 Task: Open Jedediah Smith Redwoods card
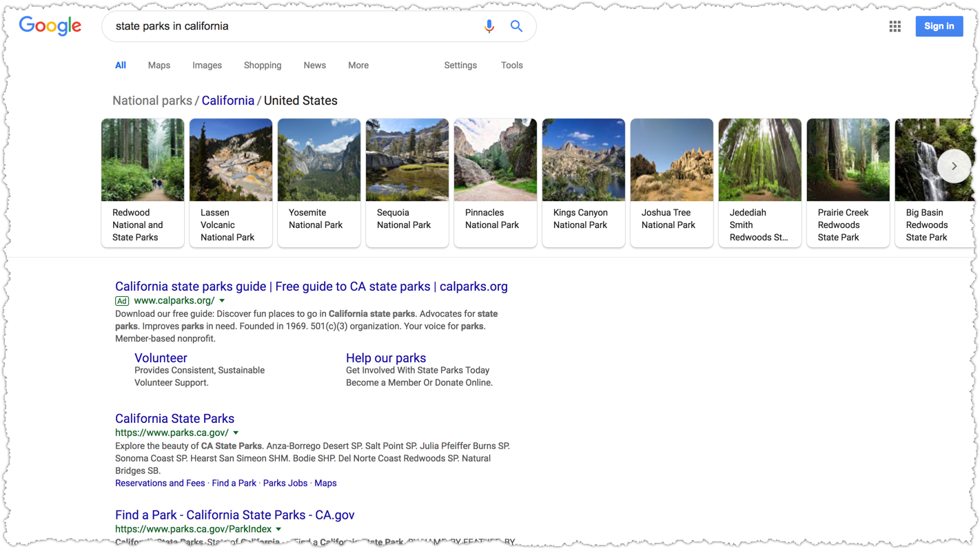click(760, 183)
